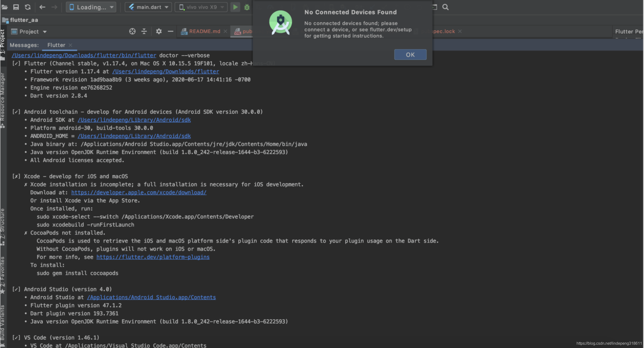Click the flutter_aa breadcrumb label
The image size is (644, 348).
[x=24, y=20]
